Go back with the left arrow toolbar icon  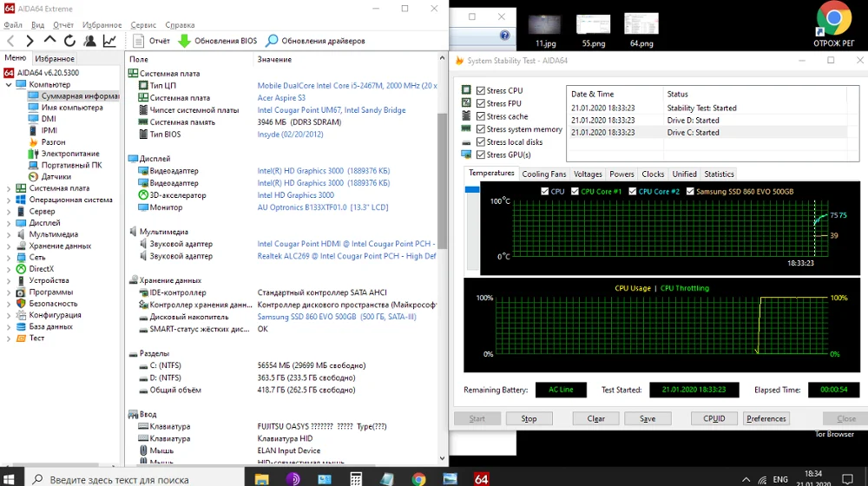10,41
